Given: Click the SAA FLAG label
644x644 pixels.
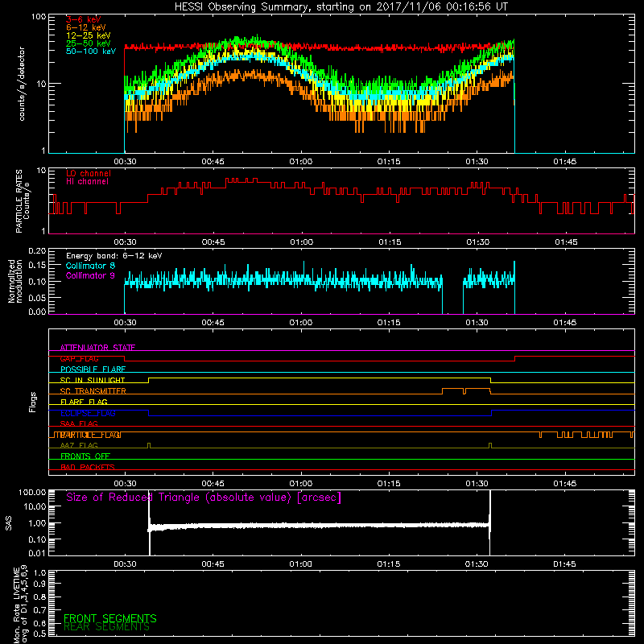Looking at the screenshot, I should coord(79,424).
